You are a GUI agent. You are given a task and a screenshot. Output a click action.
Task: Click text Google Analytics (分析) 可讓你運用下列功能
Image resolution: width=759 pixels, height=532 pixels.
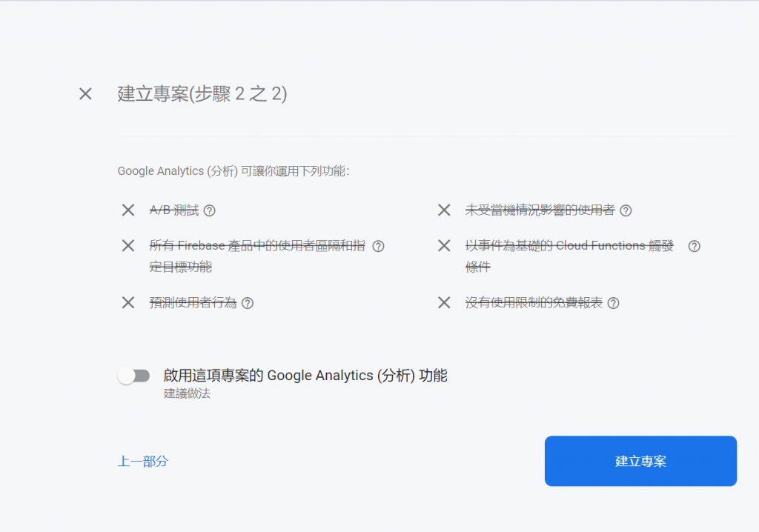(233, 171)
